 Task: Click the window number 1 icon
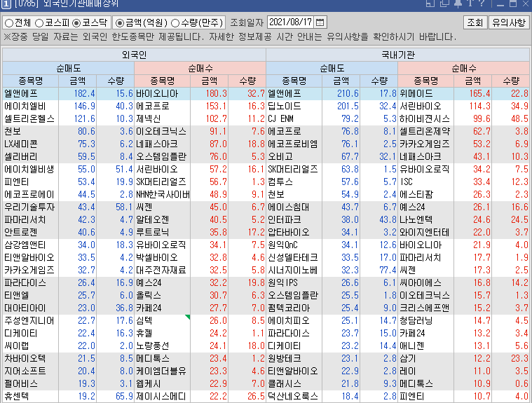6,4
